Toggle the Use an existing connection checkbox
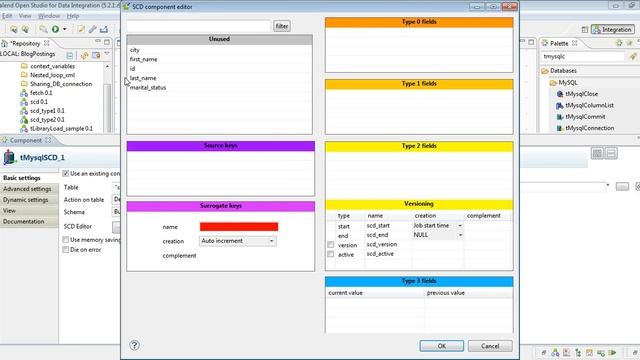Image resolution: width=640 pixels, height=360 pixels. [65, 173]
